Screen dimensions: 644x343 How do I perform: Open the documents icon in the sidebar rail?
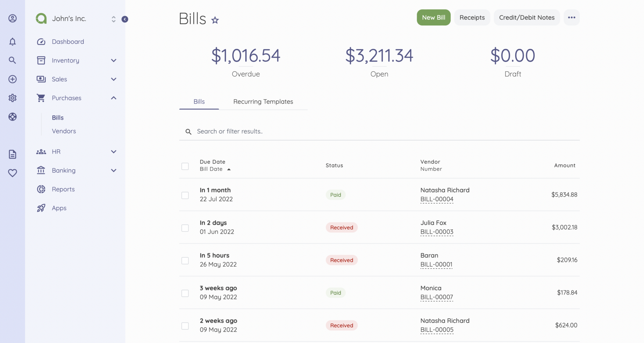(12, 154)
